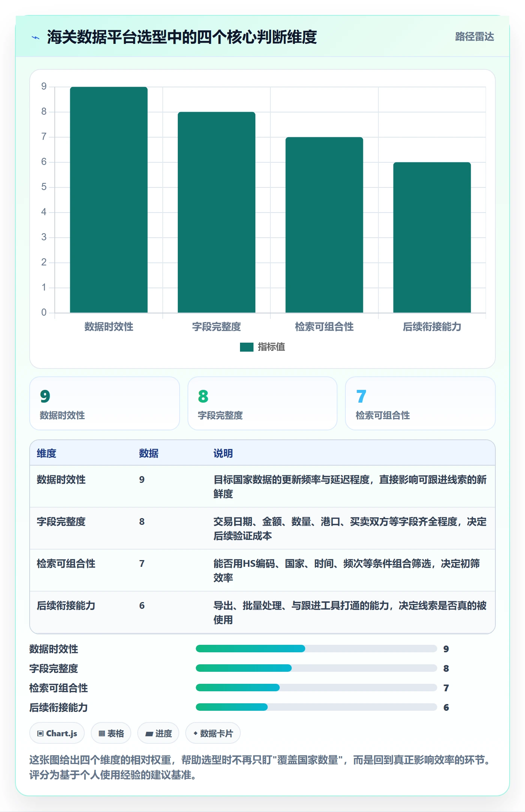
Task: Click the 数据卡片 tag chip
Action: [213, 733]
